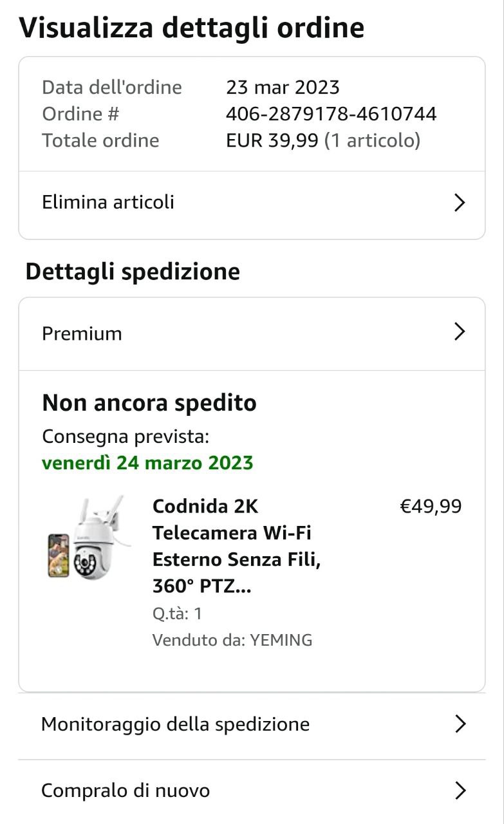Choose Compralo di nuovo to reorder
Screen dimensions: 504x824
[126, 791]
